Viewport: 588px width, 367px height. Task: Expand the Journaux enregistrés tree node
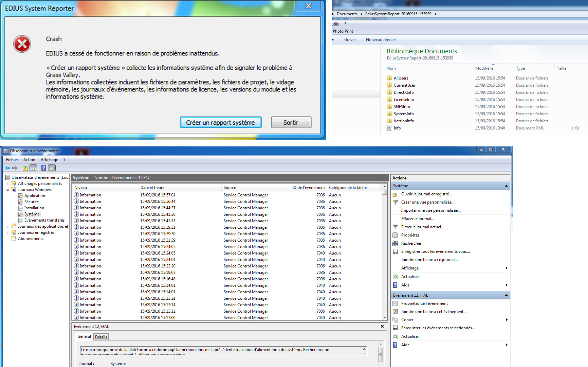[x=7, y=233]
